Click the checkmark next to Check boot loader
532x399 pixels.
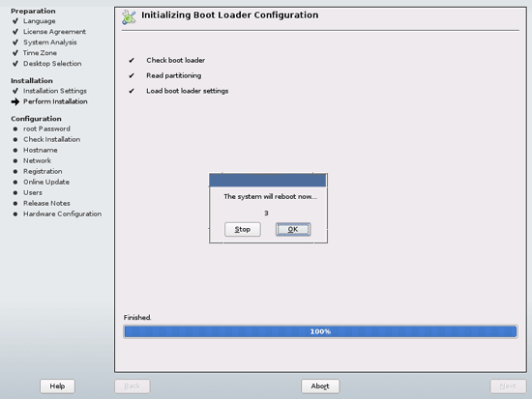(132, 60)
